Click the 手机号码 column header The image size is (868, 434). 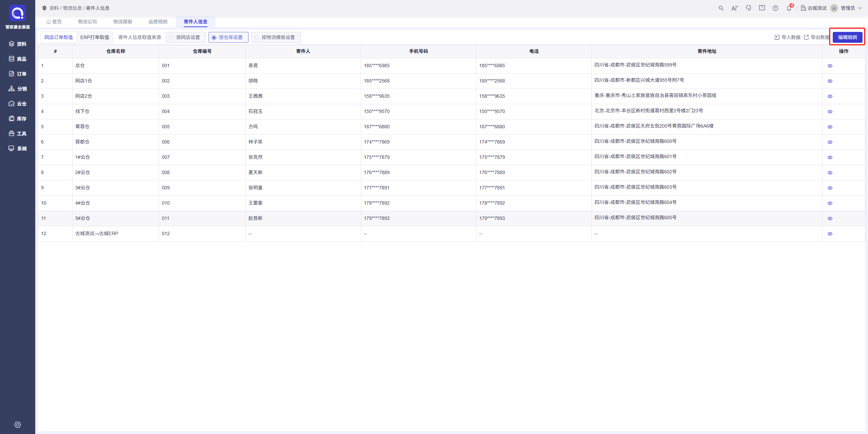418,51
